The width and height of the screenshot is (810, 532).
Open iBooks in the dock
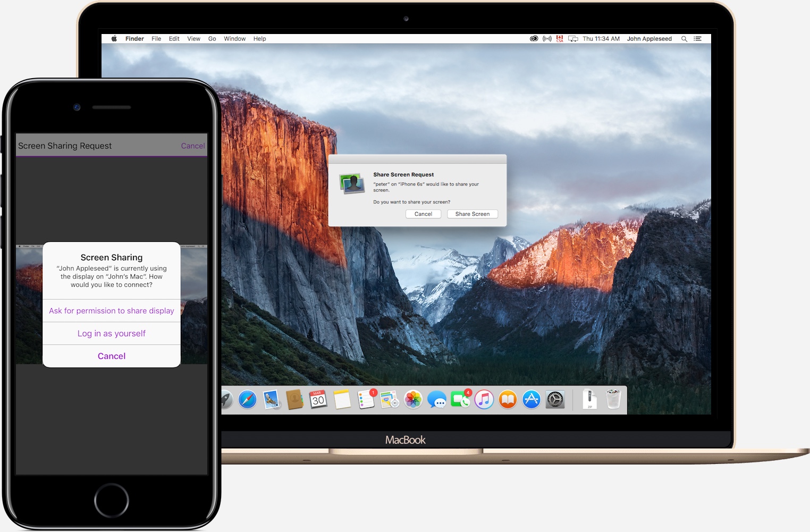click(508, 400)
